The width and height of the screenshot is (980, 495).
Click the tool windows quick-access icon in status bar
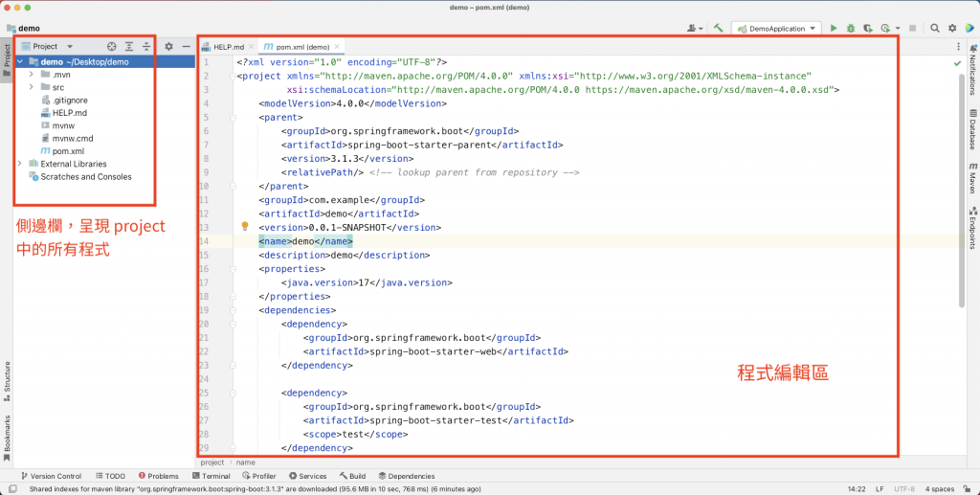(11, 489)
